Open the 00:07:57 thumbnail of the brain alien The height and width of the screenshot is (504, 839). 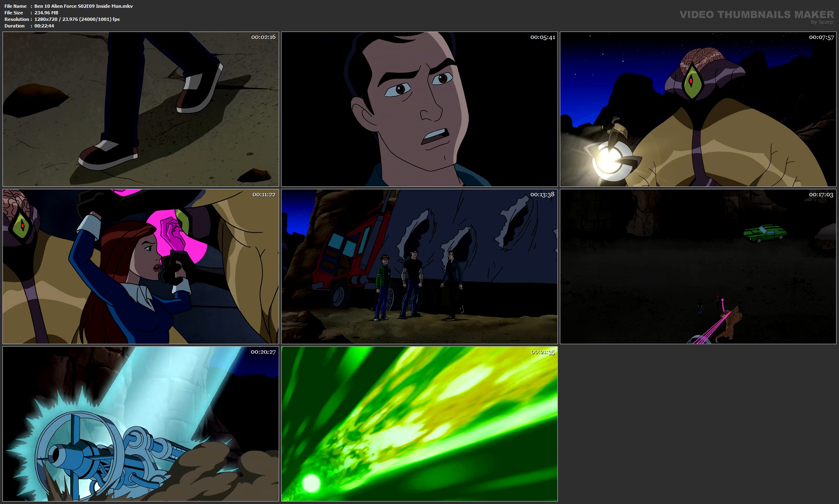pos(698,109)
